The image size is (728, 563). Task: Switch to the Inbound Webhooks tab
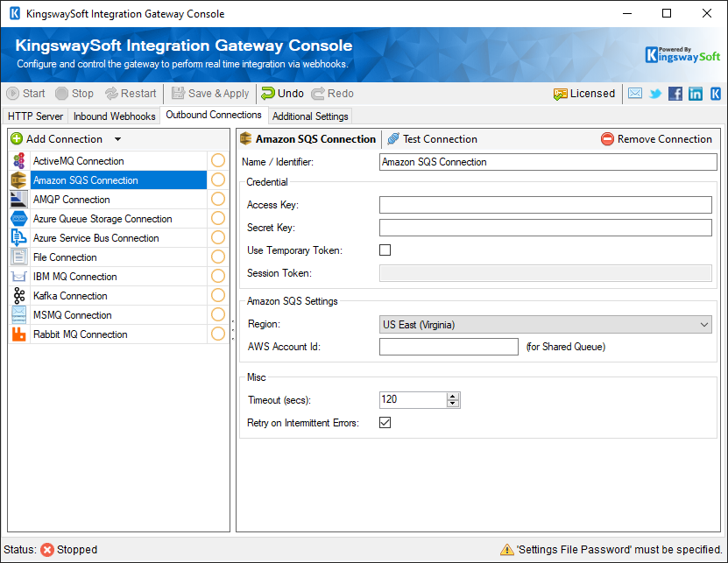[x=114, y=115]
